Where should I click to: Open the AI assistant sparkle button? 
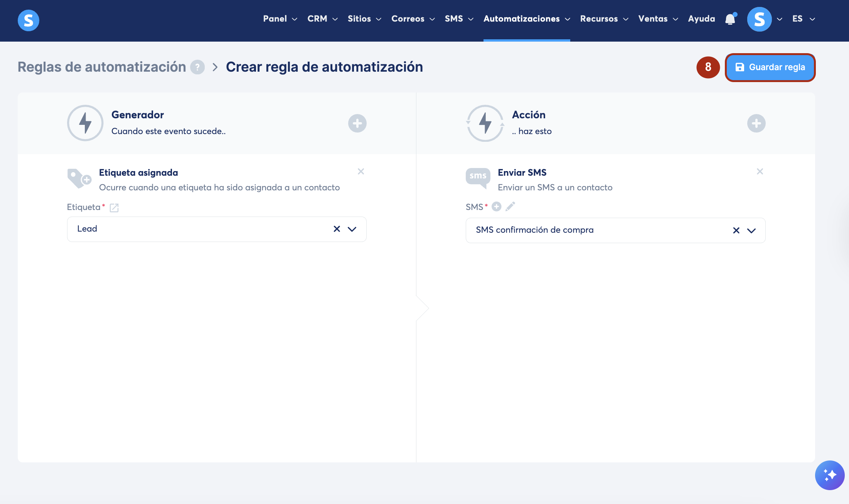[x=830, y=475]
